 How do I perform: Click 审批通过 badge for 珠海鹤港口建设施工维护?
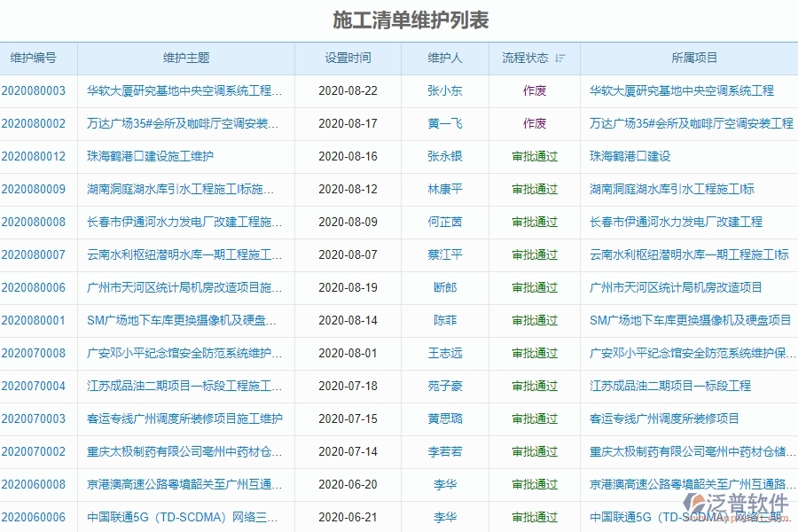pos(535,156)
